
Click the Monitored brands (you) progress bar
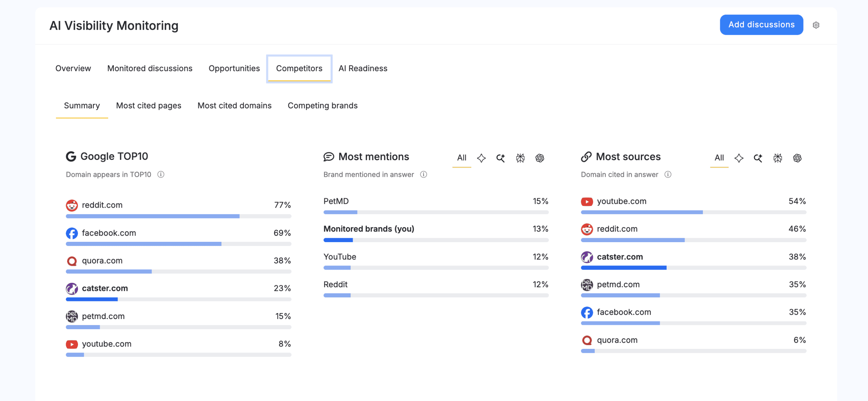[x=436, y=240]
